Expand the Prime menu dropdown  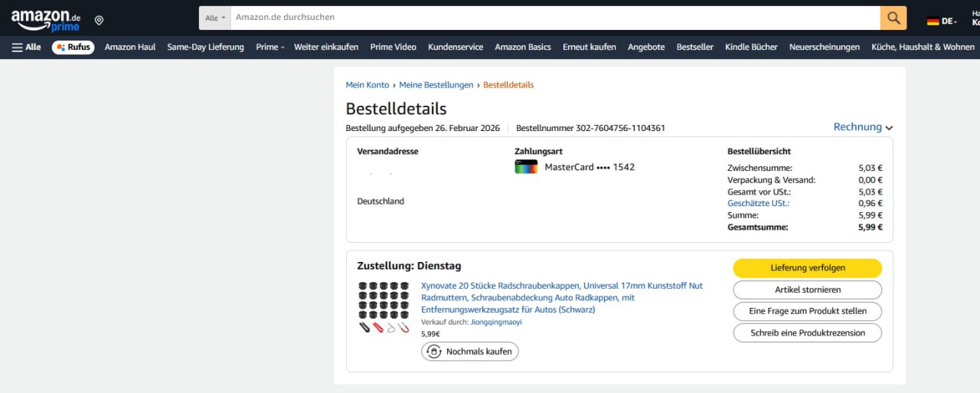pos(269,47)
